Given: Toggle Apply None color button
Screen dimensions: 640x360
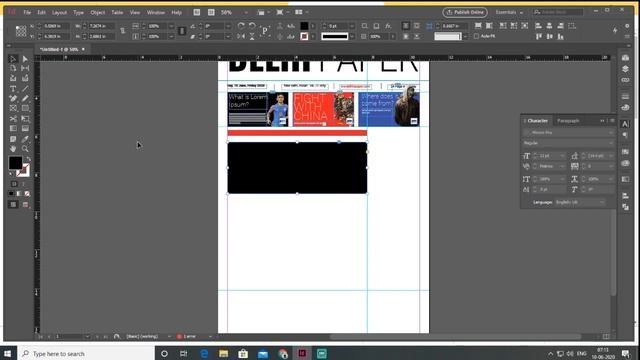Looking at the screenshot, I should click(x=27, y=194).
